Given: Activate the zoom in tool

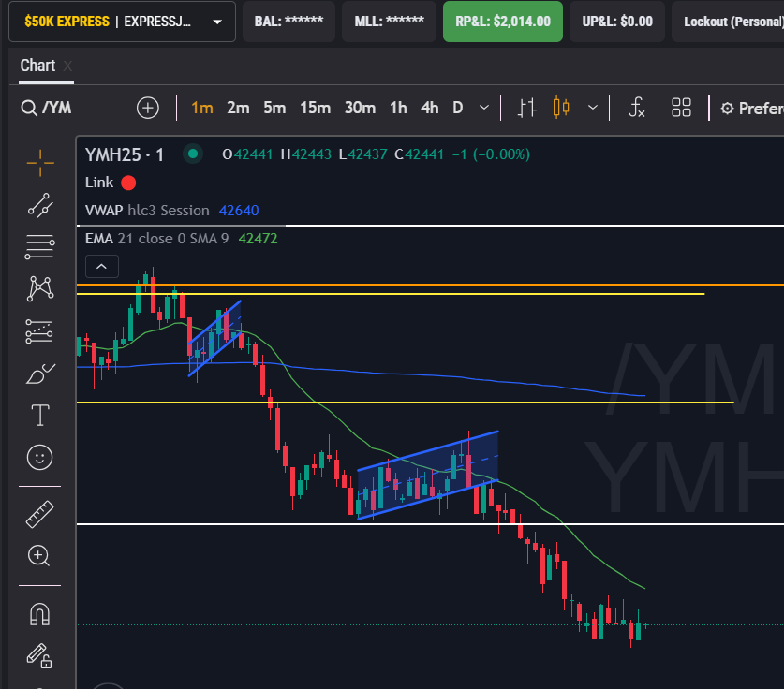Looking at the screenshot, I should point(39,555).
